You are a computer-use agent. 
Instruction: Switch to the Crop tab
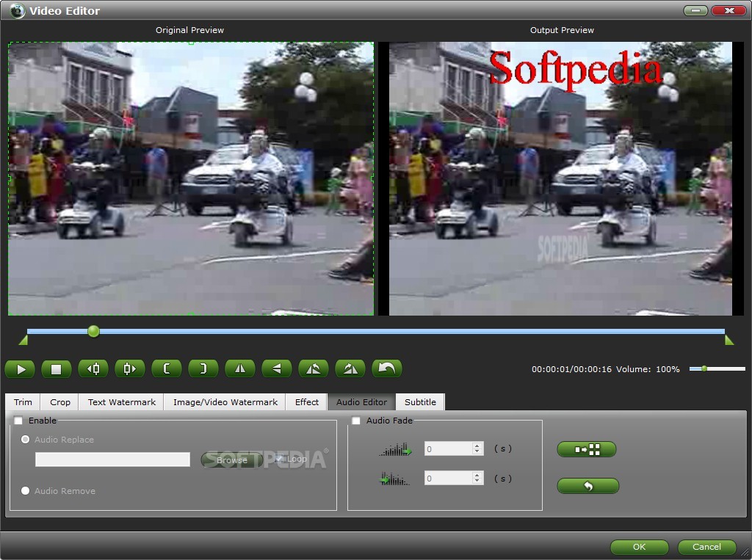pos(60,401)
